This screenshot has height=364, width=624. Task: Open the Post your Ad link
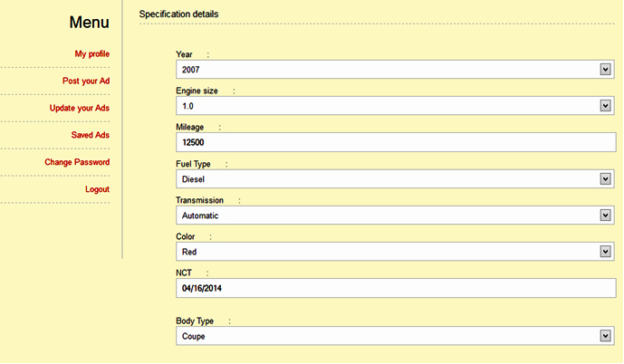point(86,81)
